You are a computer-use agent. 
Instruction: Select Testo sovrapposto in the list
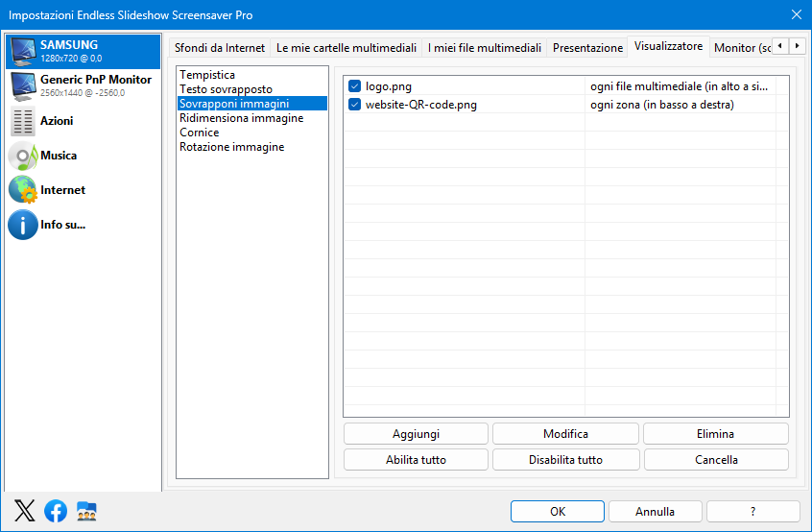coord(226,89)
